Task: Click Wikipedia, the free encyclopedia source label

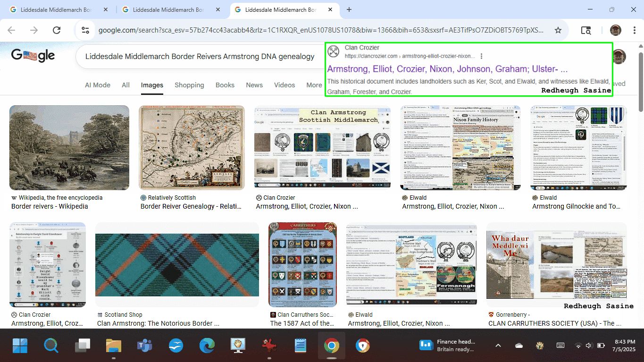Action: tap(60, 198)
